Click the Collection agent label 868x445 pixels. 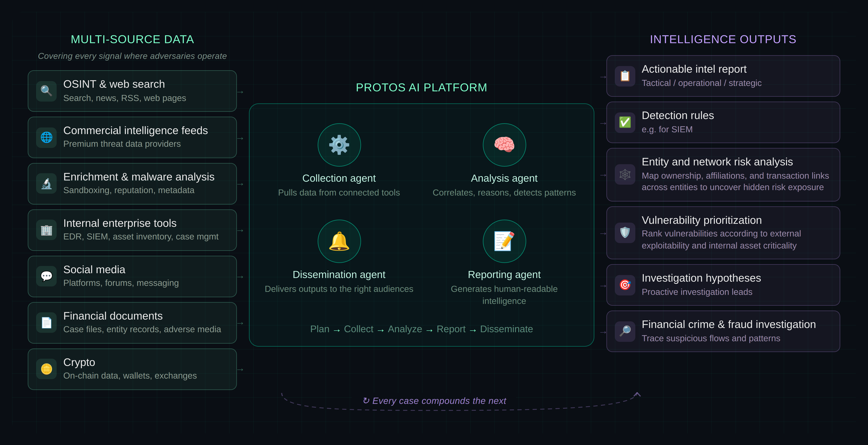tap(339, 178)
